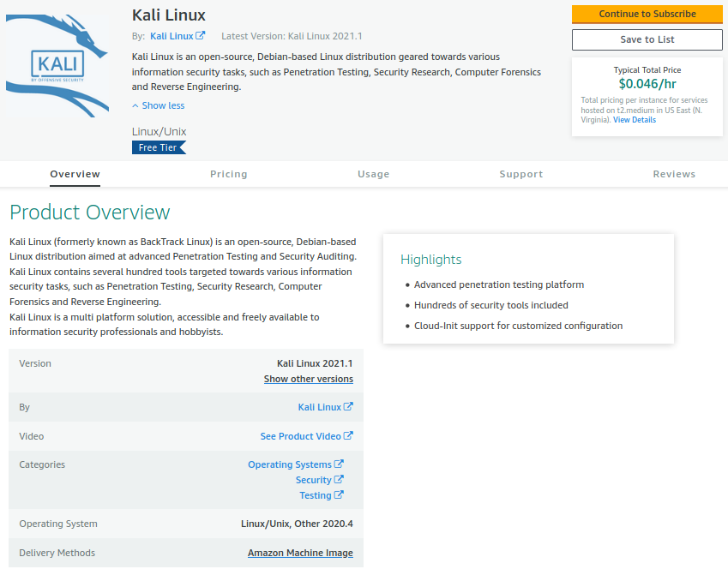Open the Amazon Machine Image link
Image resolution: width=728 pixels, height=581 pixels.
(300, 553)
